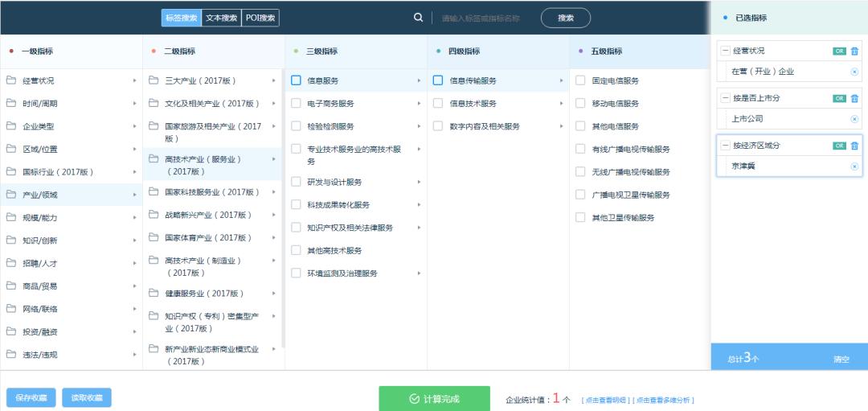Click the folder icon beside 规模/能力
Viewport: 868px width, 411px height.
[11, 217]
